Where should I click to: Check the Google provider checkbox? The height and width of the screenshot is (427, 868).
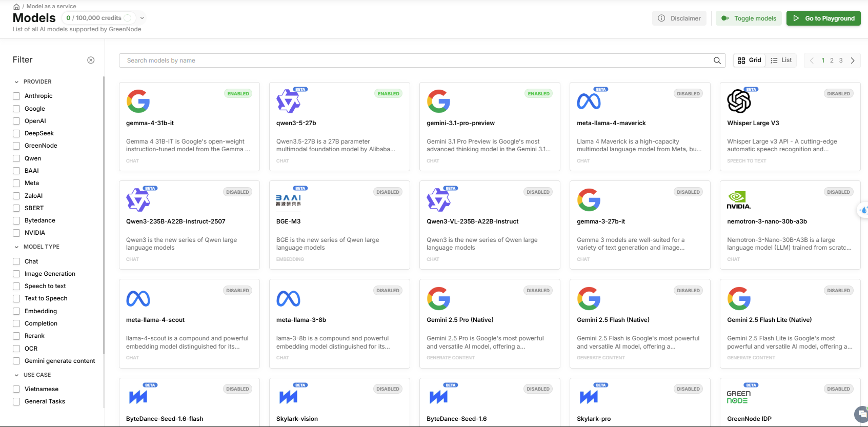pyautogui.click(x=16, y=109)
